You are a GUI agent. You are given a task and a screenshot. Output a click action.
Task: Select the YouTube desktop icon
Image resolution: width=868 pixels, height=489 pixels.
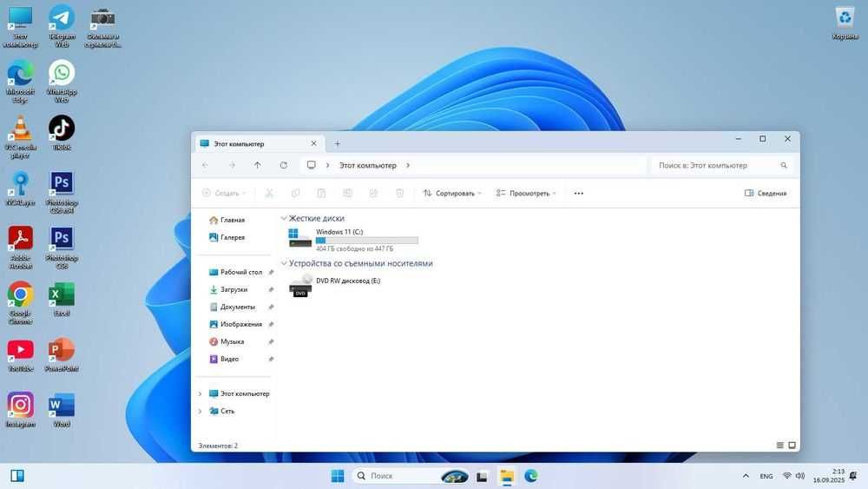pos(21,354)
